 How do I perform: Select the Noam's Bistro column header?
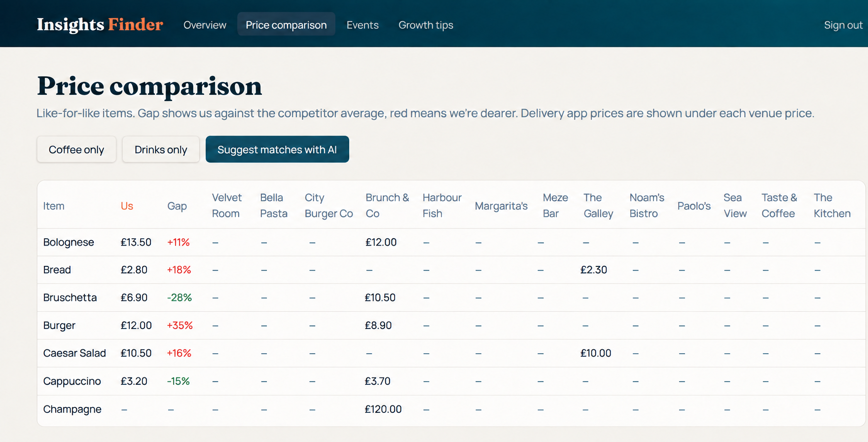tap(647, 205)
